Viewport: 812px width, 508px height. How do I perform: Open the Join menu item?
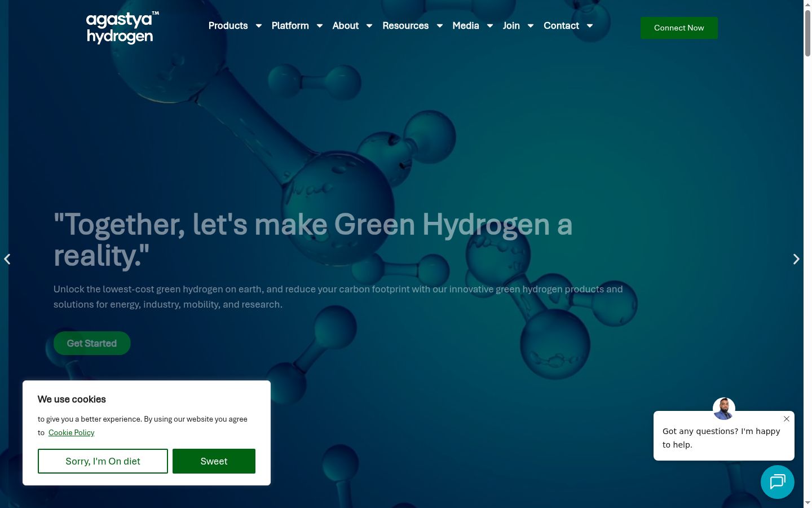[x=511, y=26]
